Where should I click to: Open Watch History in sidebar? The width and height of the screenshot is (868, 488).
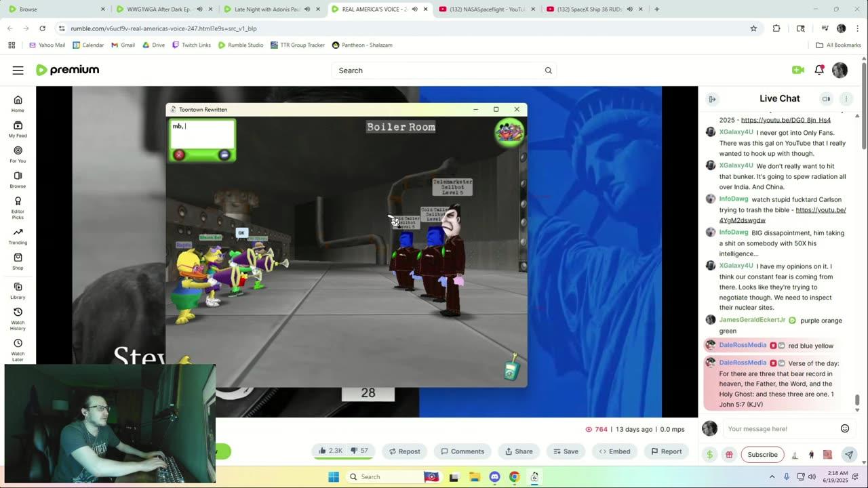tap(18, 319)
